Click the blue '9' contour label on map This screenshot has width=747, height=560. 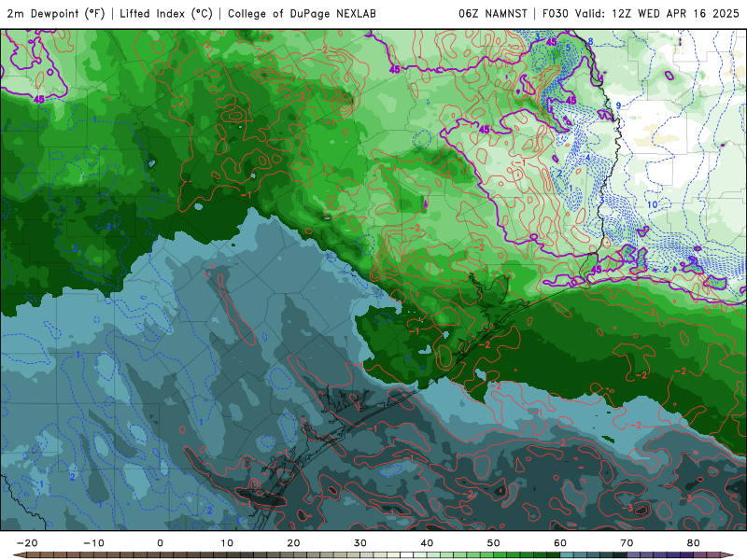tap(618, 105)
